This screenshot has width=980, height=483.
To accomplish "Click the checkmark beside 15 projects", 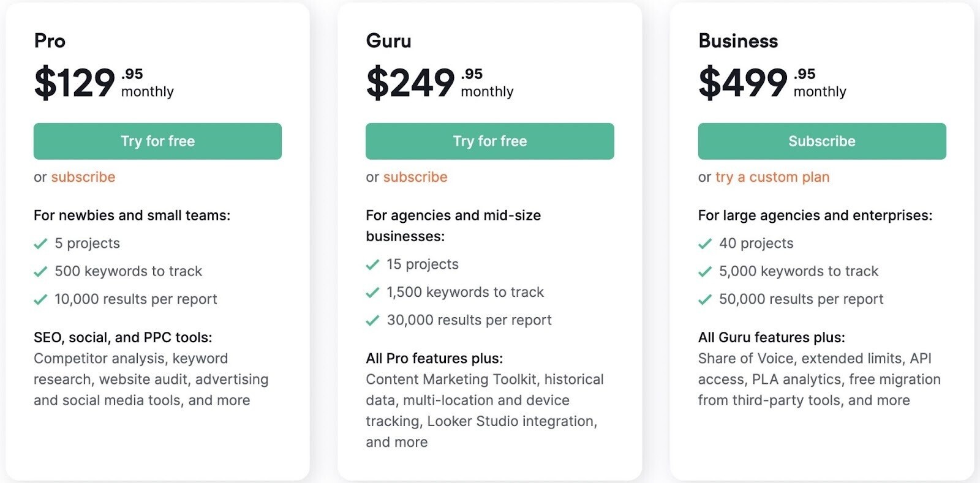I will coord(372,264).
